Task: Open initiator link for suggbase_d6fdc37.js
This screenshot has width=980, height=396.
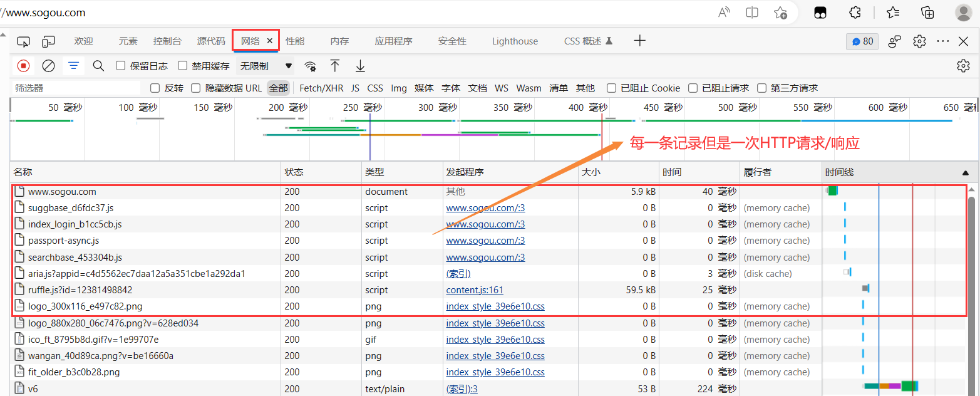Action: [x=485, y=208]
